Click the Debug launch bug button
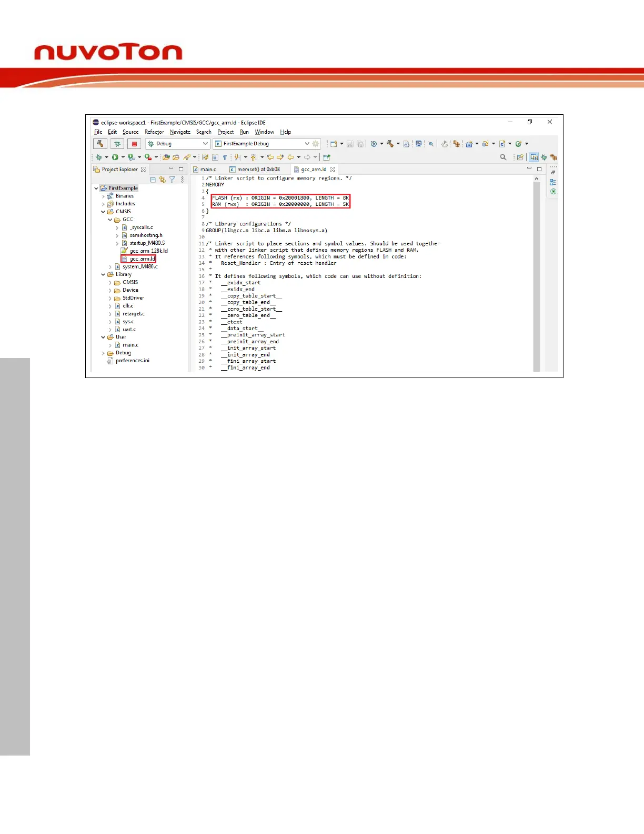The width and height of the screenshot is (644, 834). [x=117, y=144]
